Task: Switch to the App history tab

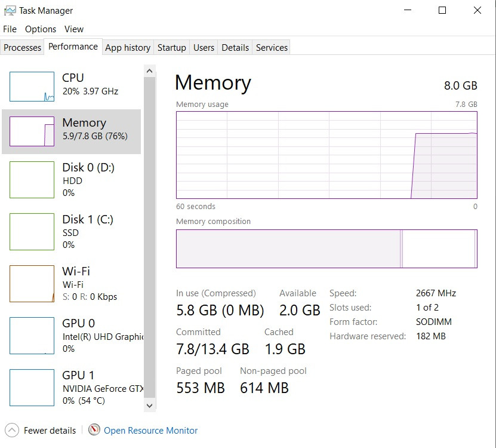Action: tap(128, 48)
